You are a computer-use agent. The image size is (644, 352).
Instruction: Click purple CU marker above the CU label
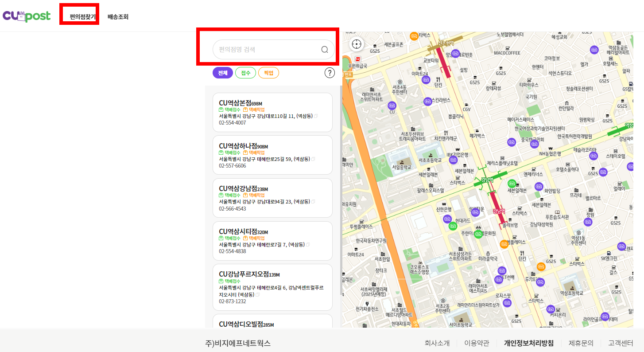pyautogui.click(x=392, y=106)
